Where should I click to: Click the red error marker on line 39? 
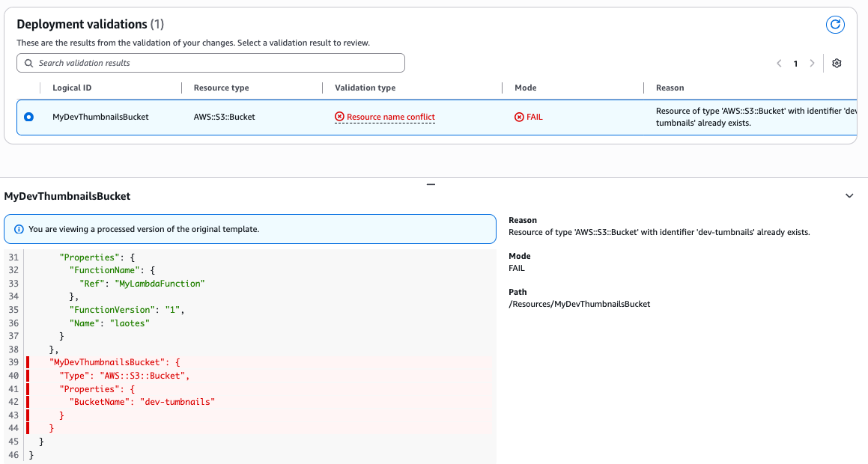[27, 362]
